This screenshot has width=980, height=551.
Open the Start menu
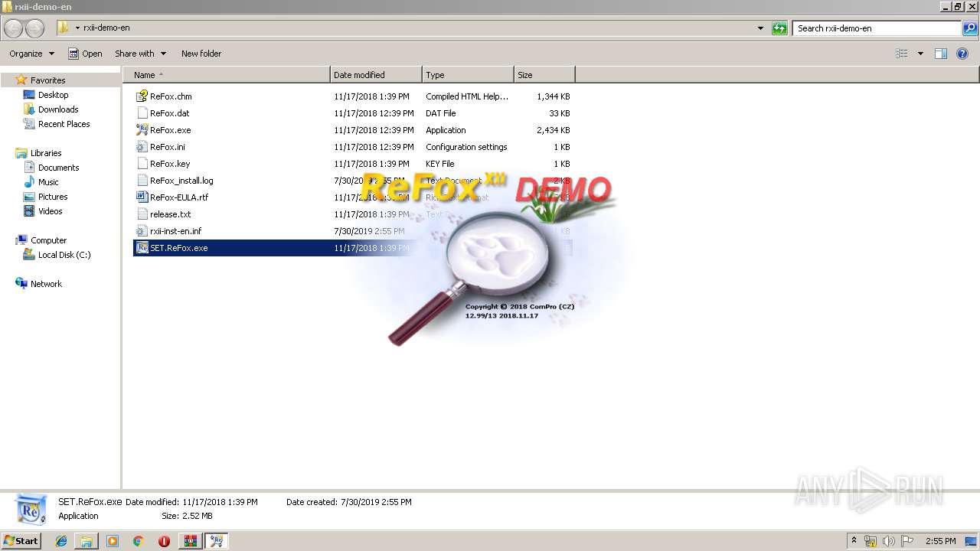[x=21, y=541]
